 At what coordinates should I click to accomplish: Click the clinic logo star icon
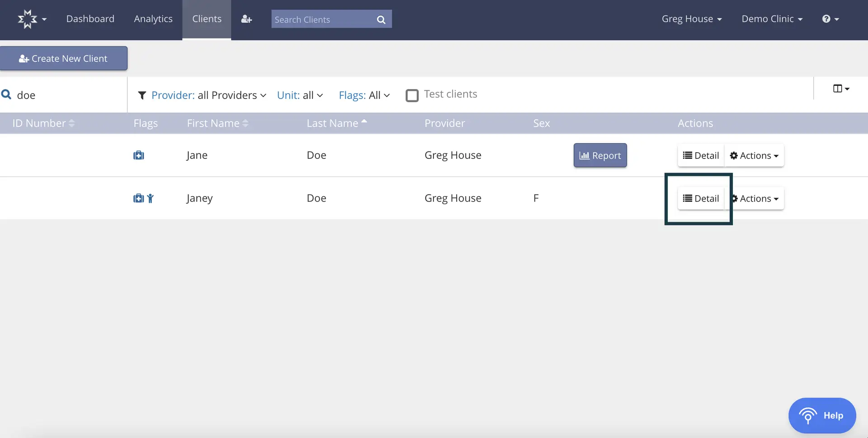tap(28, 19)
